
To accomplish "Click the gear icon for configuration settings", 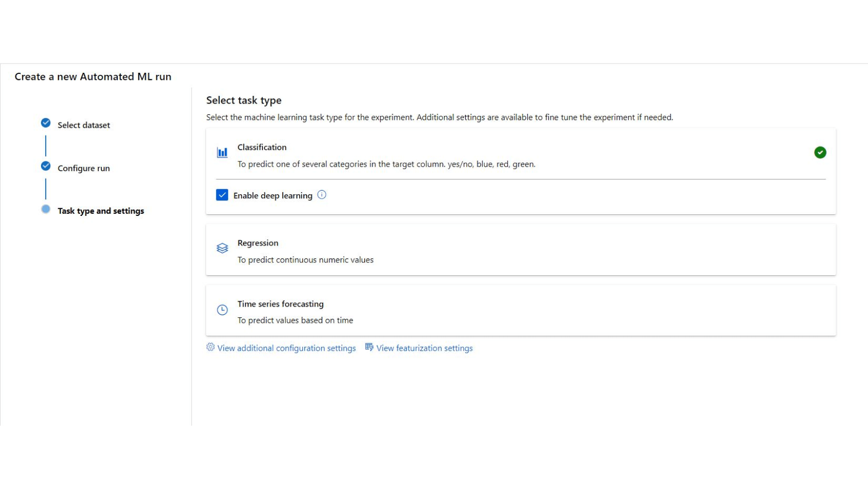I will pyautogui.click(x=211, y=347).
